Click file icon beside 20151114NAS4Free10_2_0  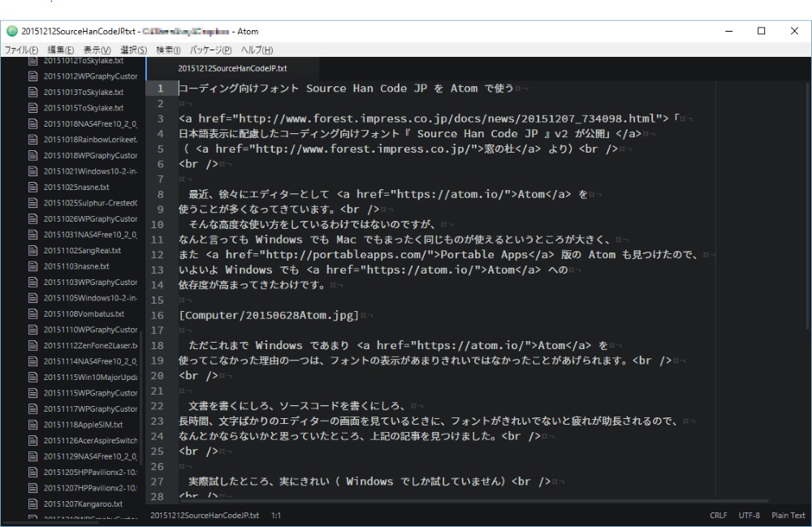[33, 361]
